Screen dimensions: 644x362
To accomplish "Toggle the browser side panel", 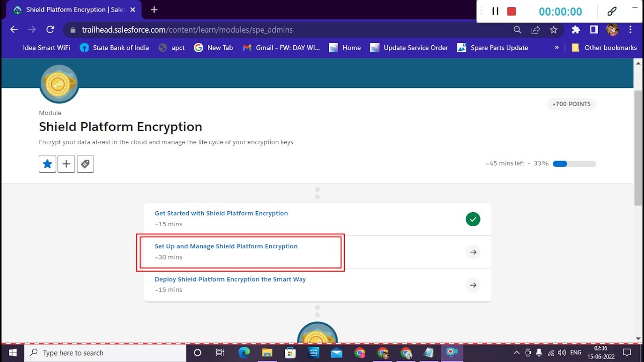I will point(594,30).
